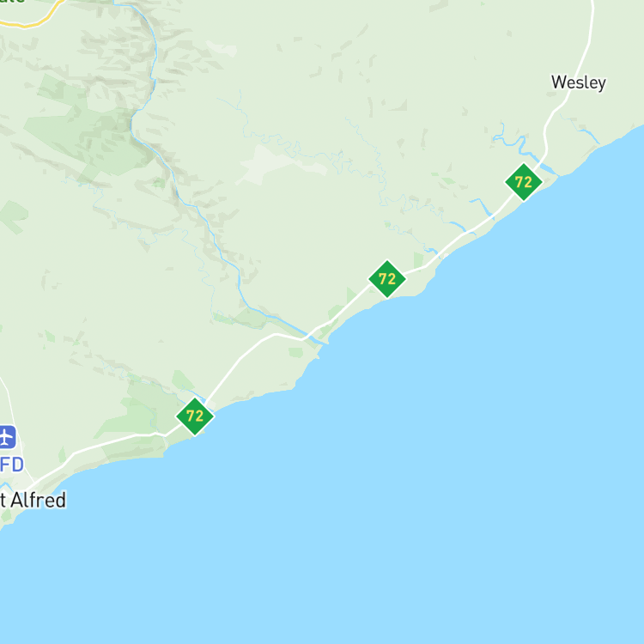The height and width of the screenshot is (644, 644).
Task: Select the AFD airport code label
Action: tap(11, 465)
